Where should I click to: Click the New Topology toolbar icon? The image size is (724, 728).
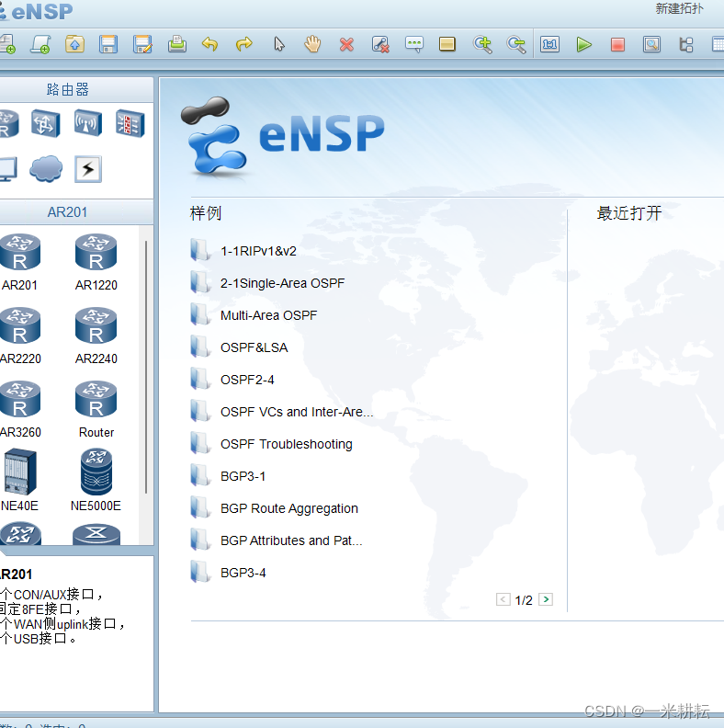tap(6, 44)
